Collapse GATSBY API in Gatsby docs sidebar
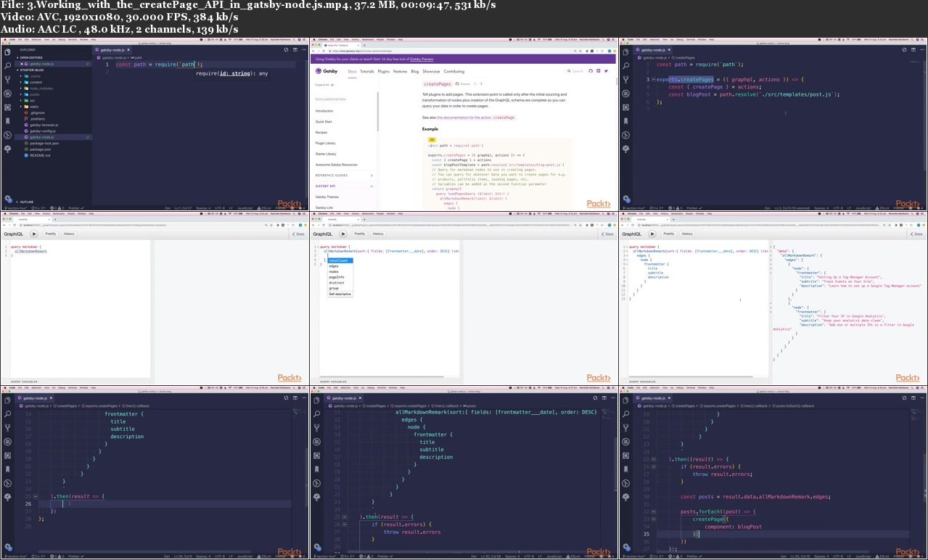 (x=345, y=186)
